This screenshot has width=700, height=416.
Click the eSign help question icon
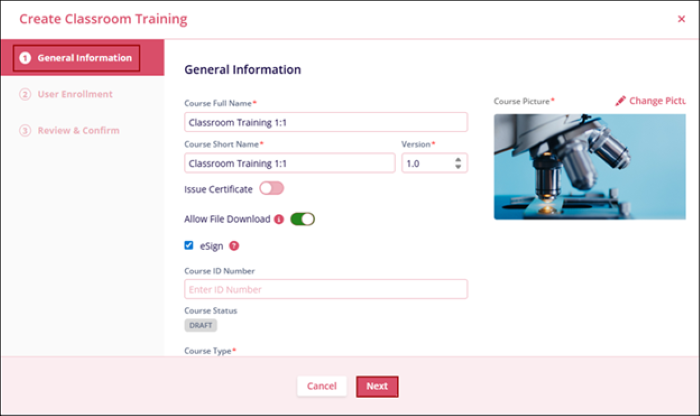pyautogui.click(x=234, y=246)
